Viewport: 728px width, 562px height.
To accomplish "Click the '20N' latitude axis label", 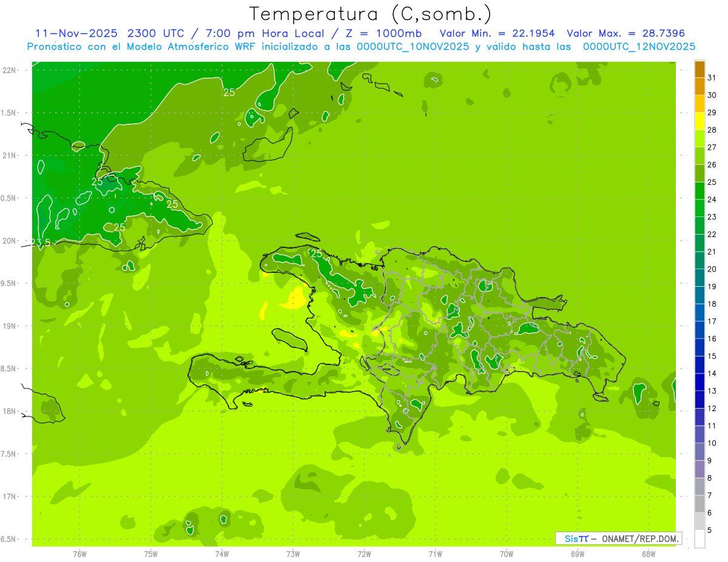I will pyautogui.click(x=10, y=241).
